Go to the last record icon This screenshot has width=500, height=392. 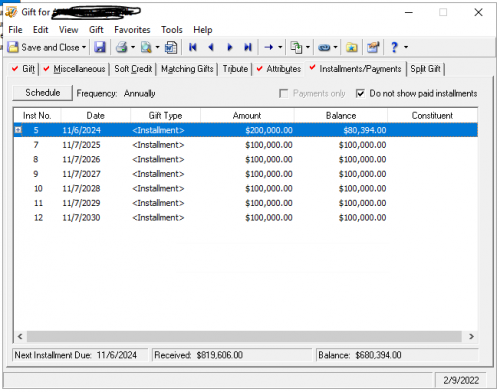point(248,47)
